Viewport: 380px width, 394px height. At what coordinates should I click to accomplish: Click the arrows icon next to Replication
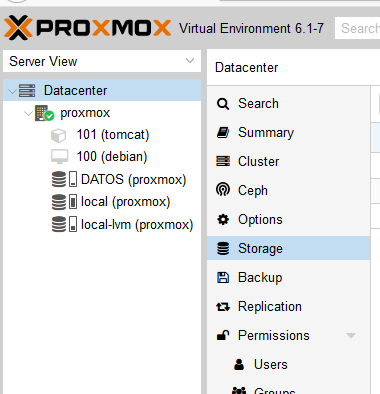click(x=223, y=306)
